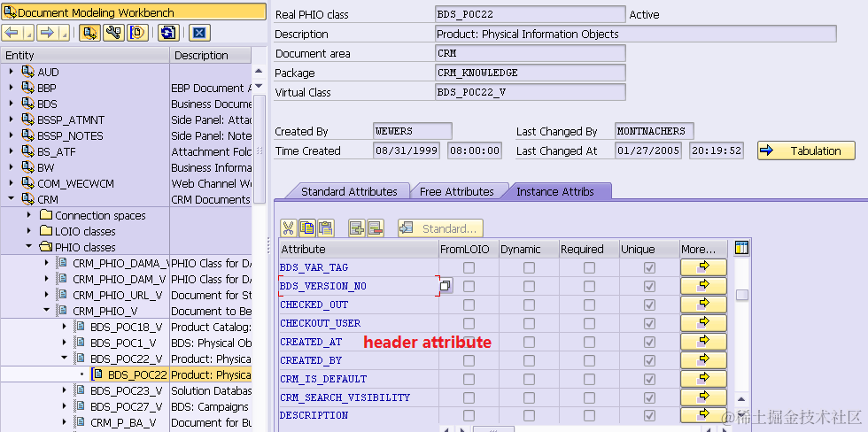Toggle FromLOIO checkbox for BDS_VAR_TAG
868x432 pixels.
click(469, 267)
